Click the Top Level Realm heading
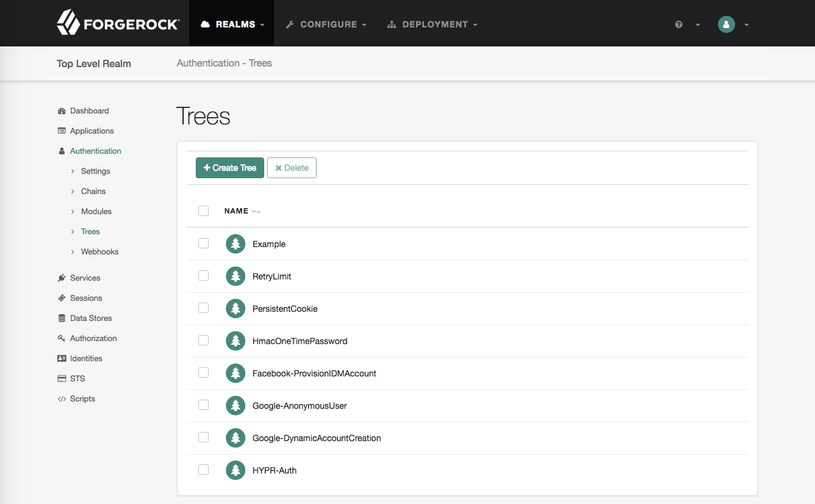The width and height of the screenshot is (815, 504). click(x=94, y=63)
